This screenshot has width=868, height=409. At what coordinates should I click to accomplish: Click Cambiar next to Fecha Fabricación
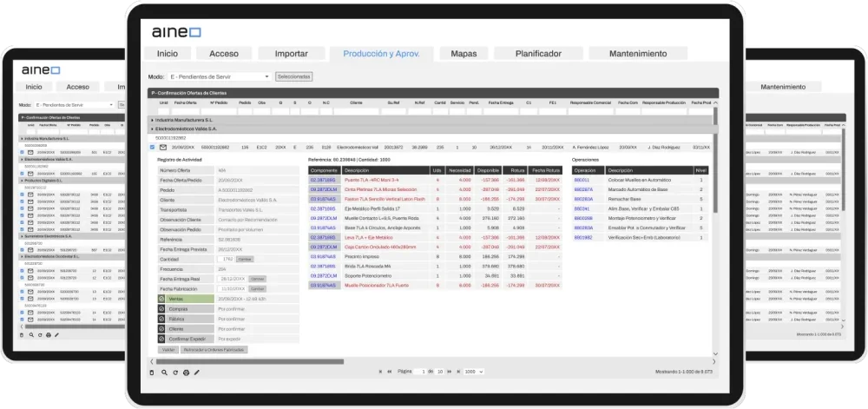(x=257, y=289)
